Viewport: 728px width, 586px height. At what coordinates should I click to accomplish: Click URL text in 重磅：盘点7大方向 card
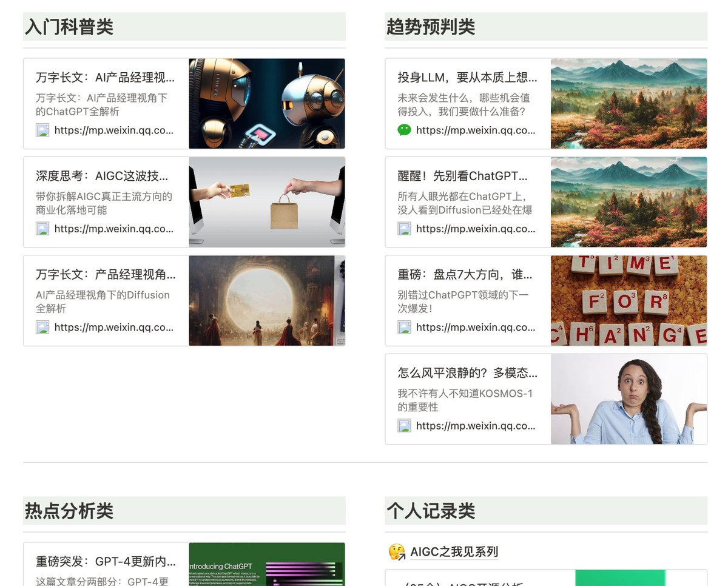(x=476, y=327)
